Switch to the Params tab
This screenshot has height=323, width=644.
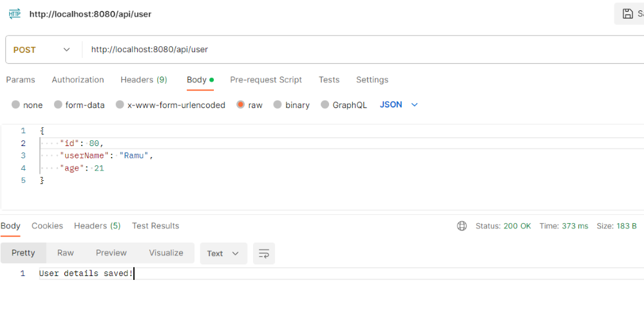click(x=21, y=80)
